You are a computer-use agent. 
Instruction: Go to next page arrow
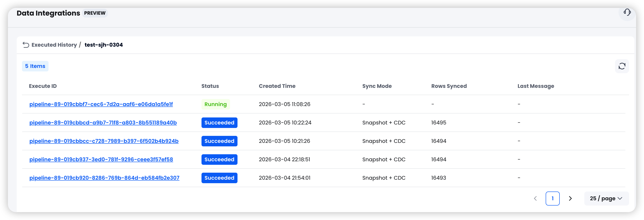(x=570, y=199)
